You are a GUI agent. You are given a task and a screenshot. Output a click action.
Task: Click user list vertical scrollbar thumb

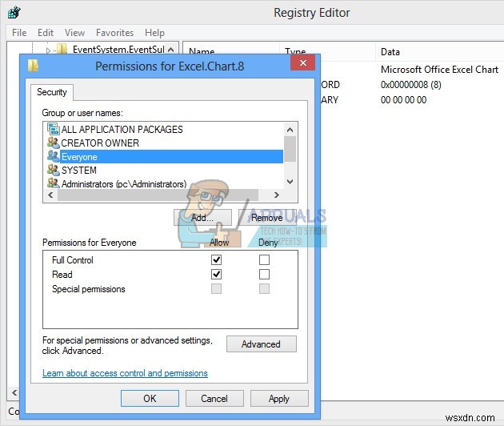click(290, 149)
